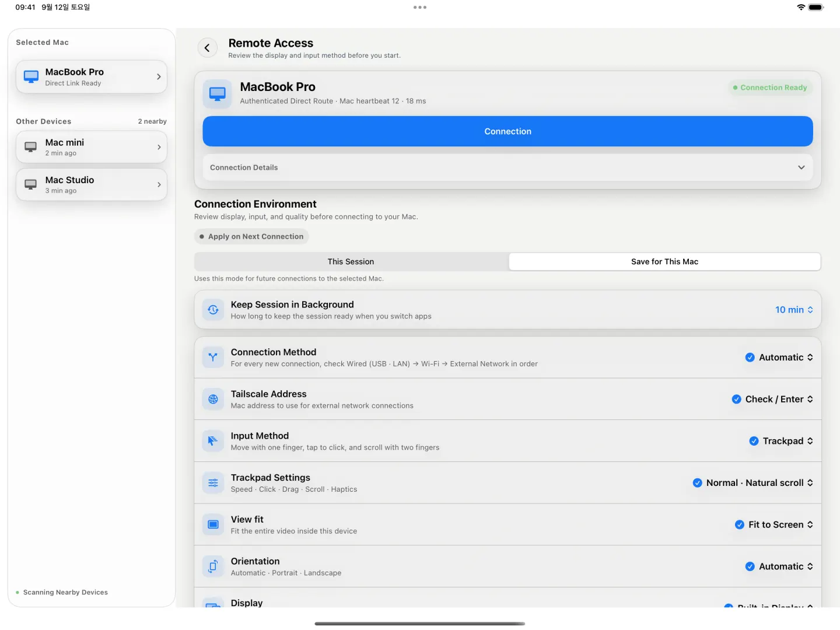840x630 pixels.
Task: Click the Authenticated Direct Route heartbeat text
Action: point(333,101)
